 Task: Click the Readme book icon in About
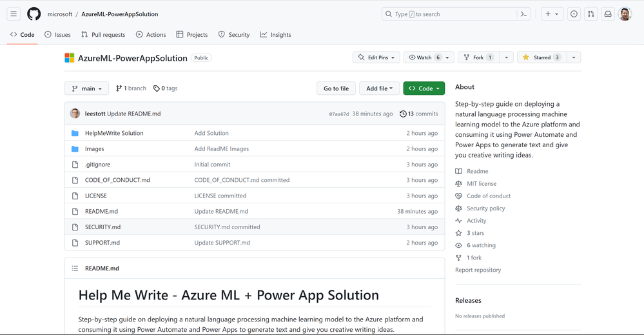point(459,172)
